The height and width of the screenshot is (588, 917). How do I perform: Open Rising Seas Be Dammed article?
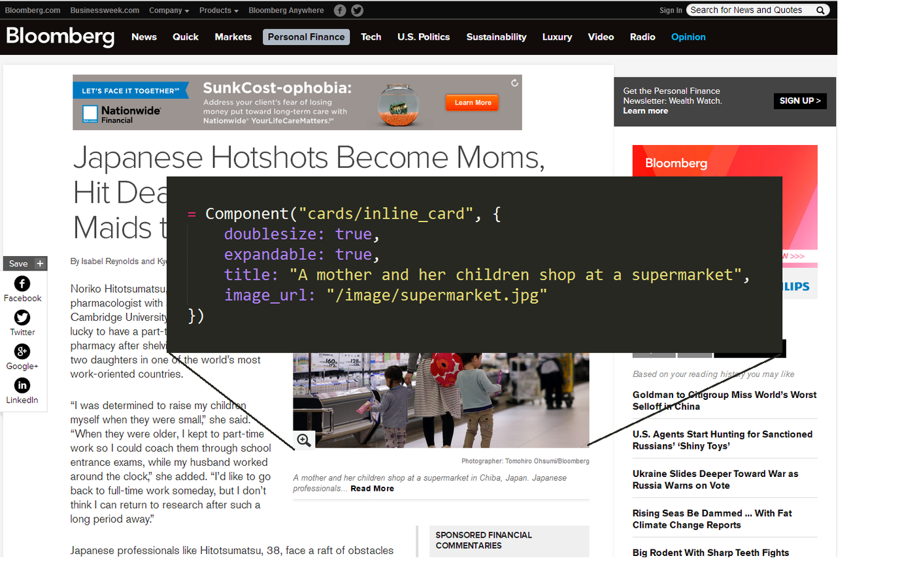(x=712, y=519)
